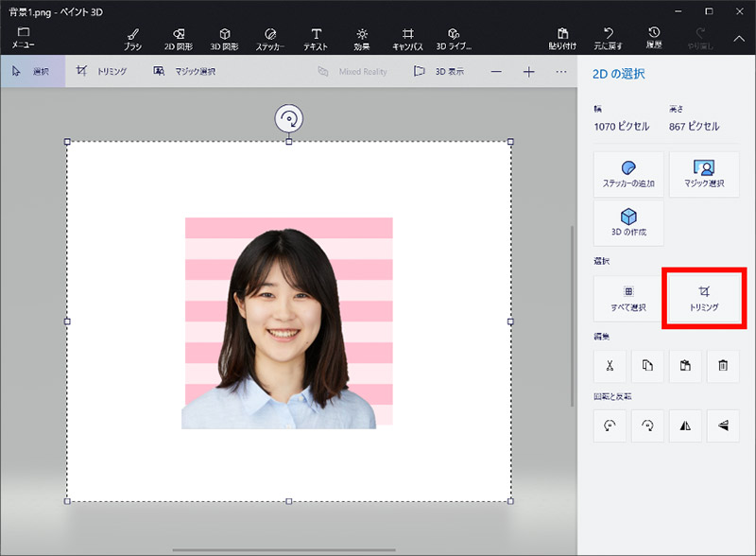Open the 効果 (Effects) panel
This screenshot has height=556, width=756.
click(x=362, y=38)
